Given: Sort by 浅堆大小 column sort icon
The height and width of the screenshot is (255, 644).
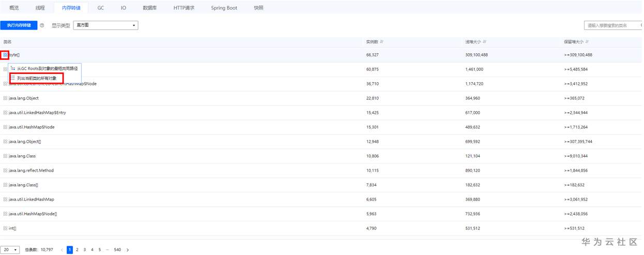Looking at the screenshot, I should coord(485,42).
